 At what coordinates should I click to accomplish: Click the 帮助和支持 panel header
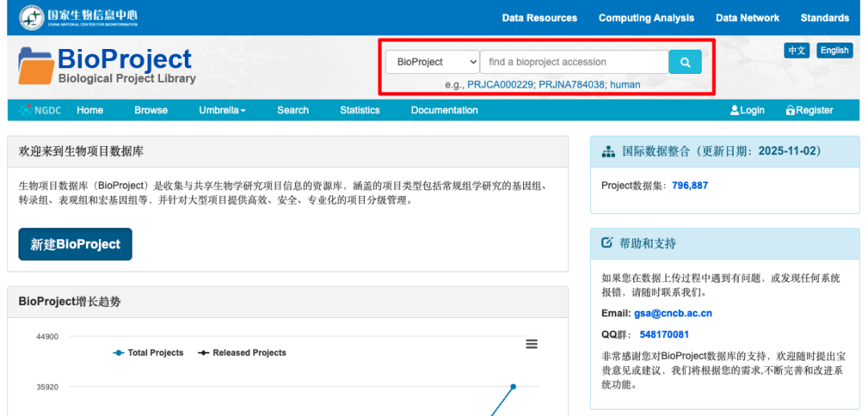[726, 243]
